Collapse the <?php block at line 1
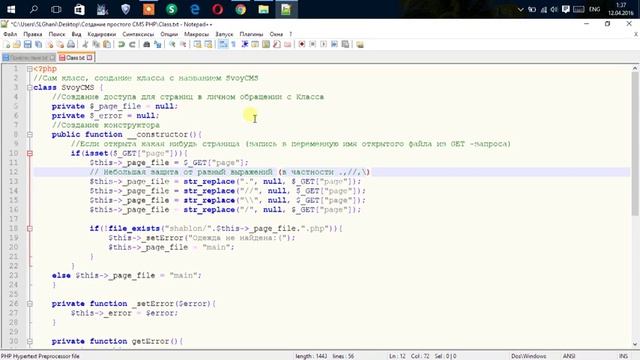 point(30,69)
